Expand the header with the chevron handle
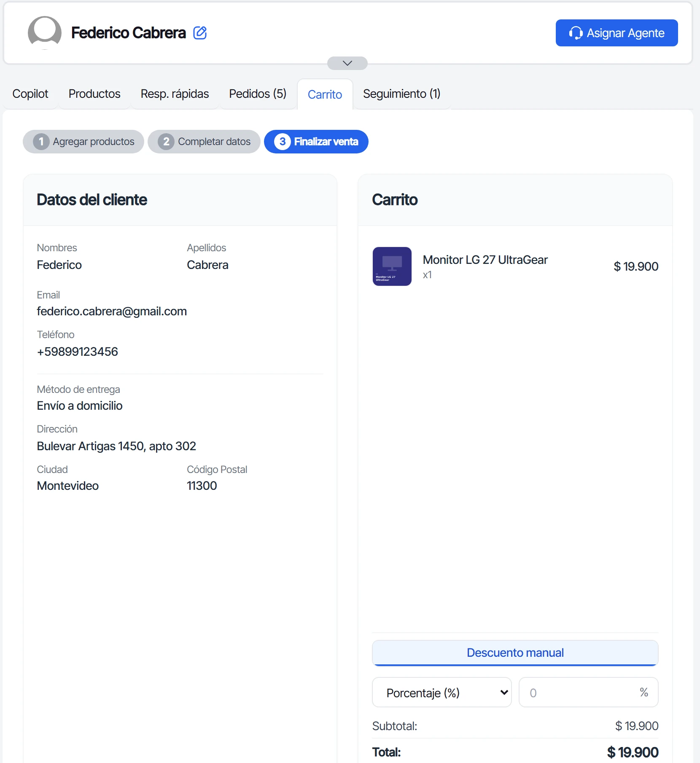The image size is (700, 763). pos(347,63)
